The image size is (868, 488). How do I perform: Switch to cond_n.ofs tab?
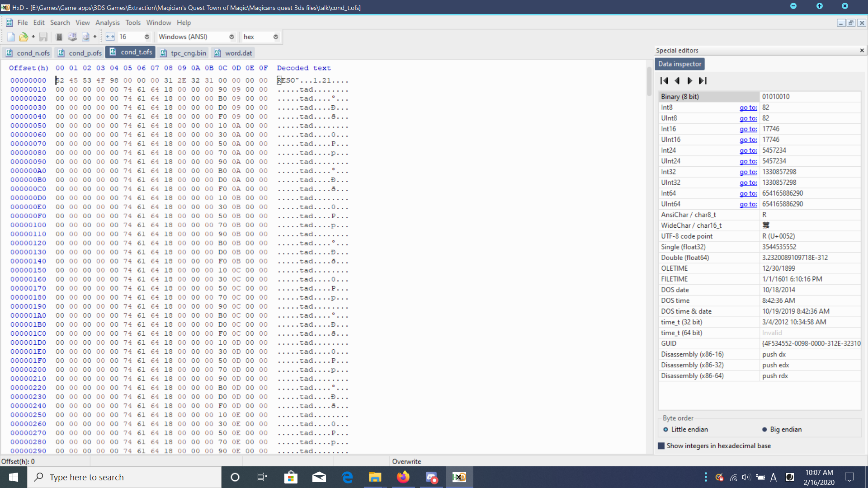(28, 53)
